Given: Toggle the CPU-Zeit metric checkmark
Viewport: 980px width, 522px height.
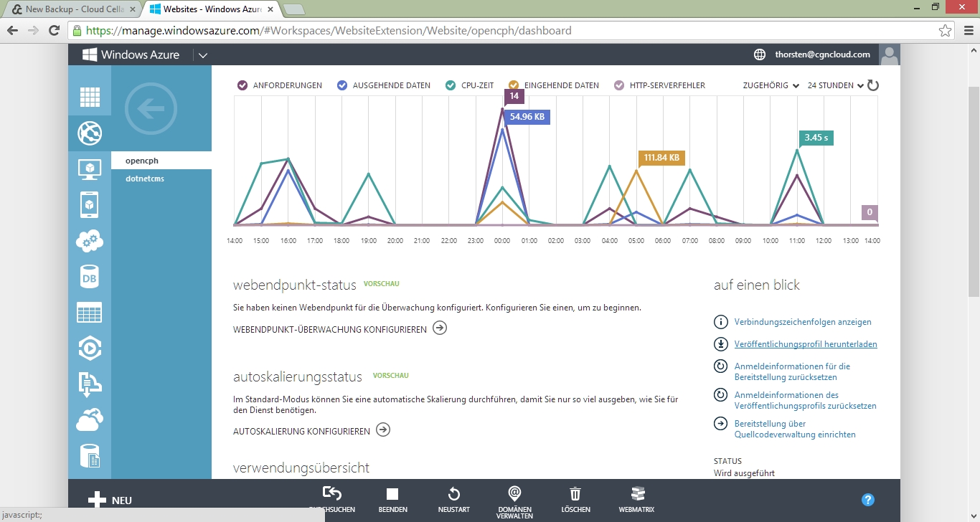Looking at the screenshot, I should (x=450, y=85).
